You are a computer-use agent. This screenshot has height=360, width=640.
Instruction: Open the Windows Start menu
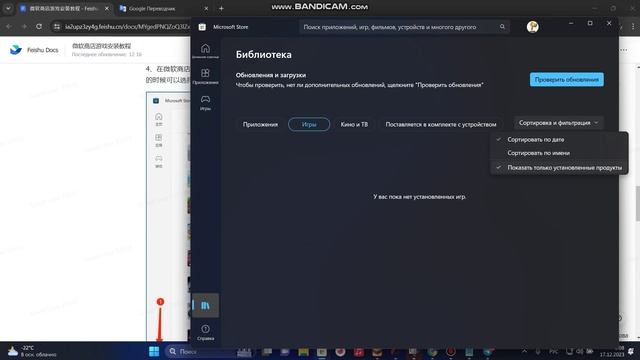point(154,351)
